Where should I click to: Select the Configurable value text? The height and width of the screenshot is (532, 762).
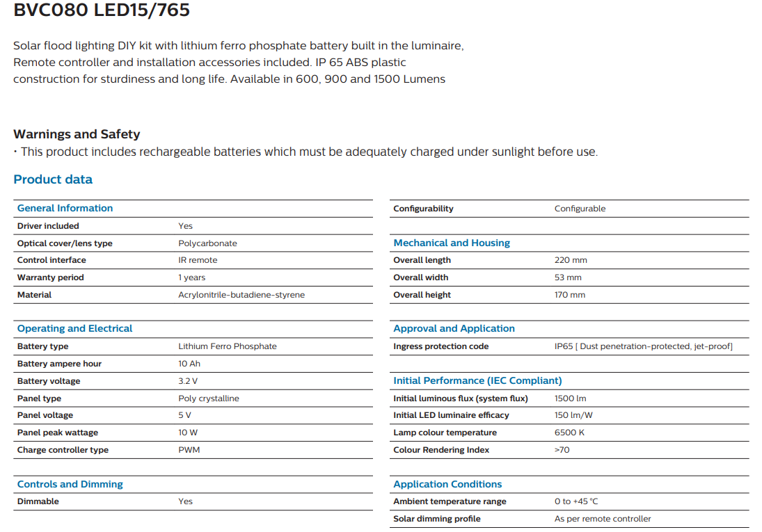coord(580,209)
